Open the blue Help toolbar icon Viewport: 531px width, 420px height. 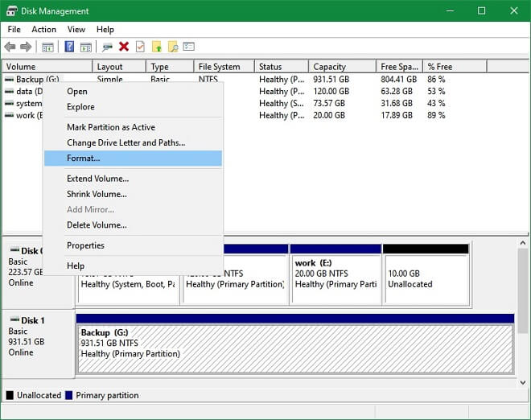click(x=69, y=47)
